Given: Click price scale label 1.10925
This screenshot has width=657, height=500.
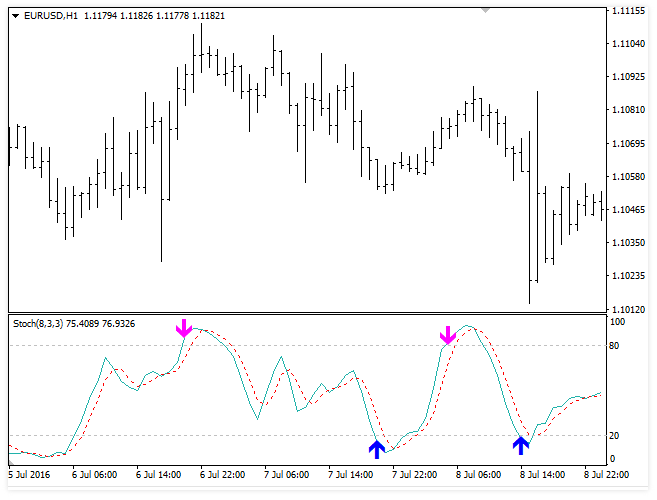Looking at the screenshot, I should [629, 77].
